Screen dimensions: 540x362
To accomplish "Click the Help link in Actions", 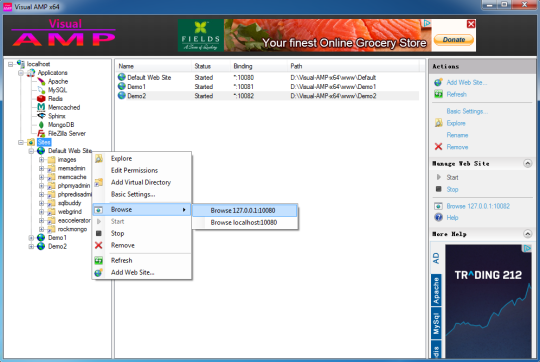I will 452,218.
